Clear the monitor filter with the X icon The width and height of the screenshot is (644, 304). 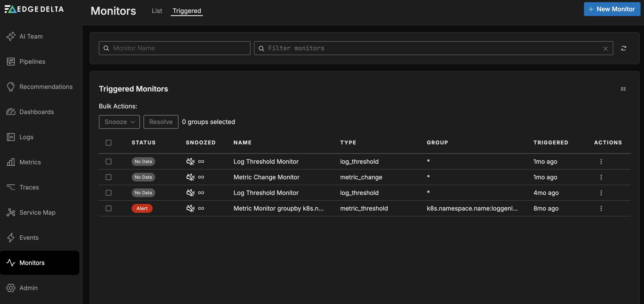605,48
